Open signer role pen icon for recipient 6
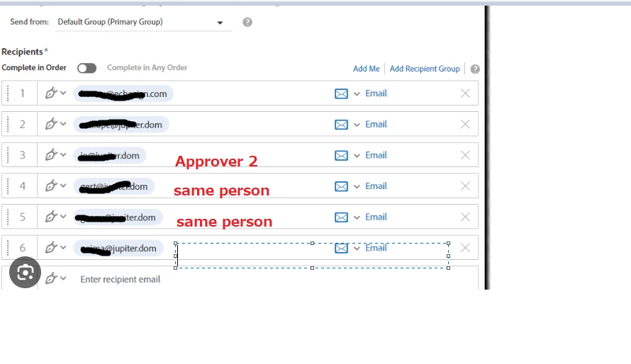 pos(51,248)
